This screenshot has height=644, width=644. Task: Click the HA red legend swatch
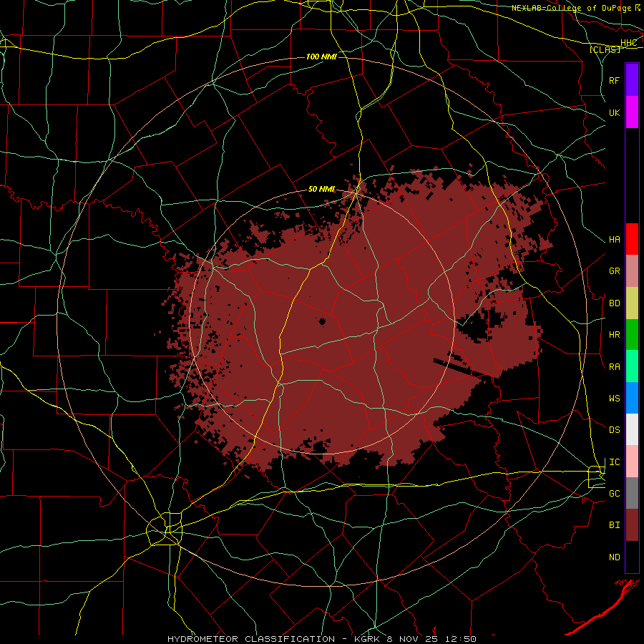click(632, 239)
